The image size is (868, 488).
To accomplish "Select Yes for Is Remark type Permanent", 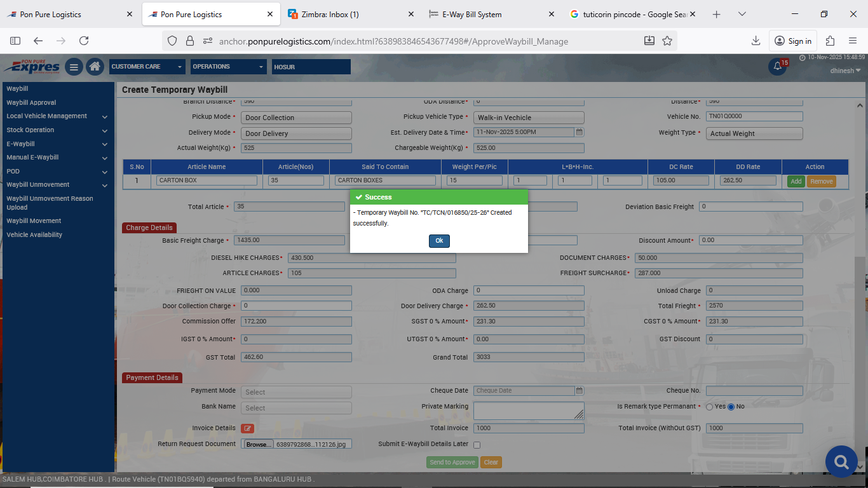I will [709, 407].
